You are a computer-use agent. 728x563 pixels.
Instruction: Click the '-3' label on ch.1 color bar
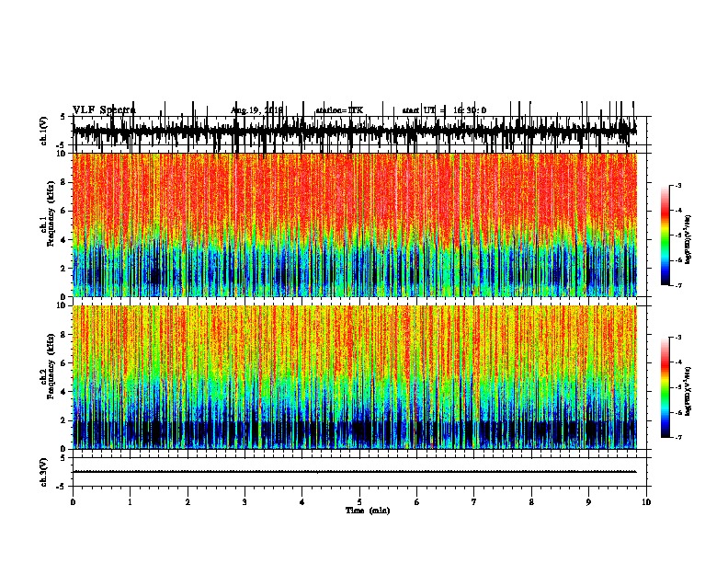[x=677, y=186]
